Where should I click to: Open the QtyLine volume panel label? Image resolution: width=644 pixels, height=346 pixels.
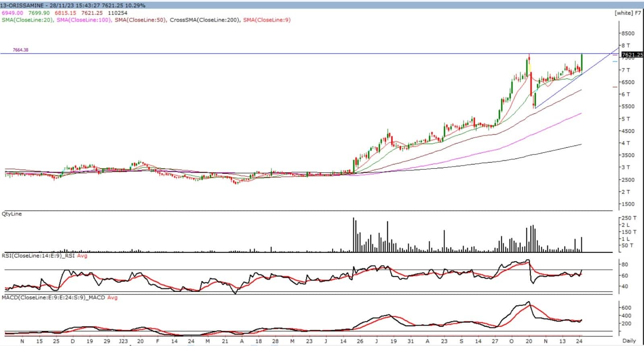click(x=12, y=214)
